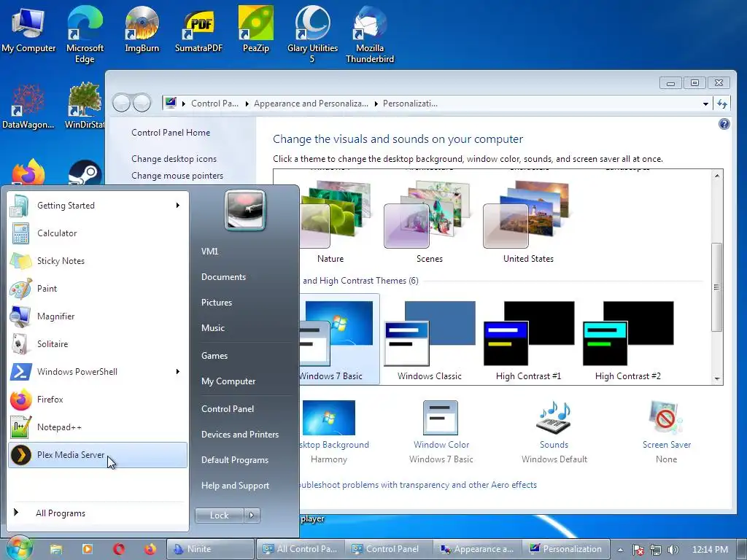Expand arrow before the Personalization breadcrumb
The image size is (747, 560).
tap(376, 104)
